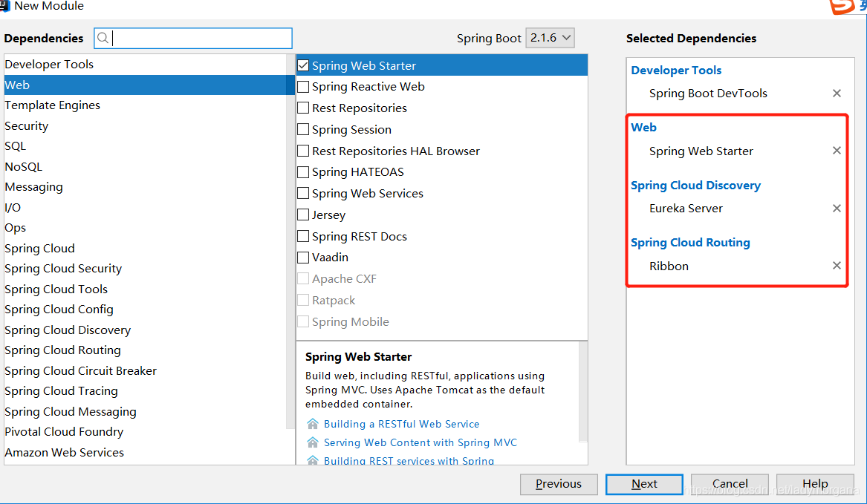Remove Ribbon dependency via its X icon
This screenshot has width=867, height=504.
[x=837, y=265]
